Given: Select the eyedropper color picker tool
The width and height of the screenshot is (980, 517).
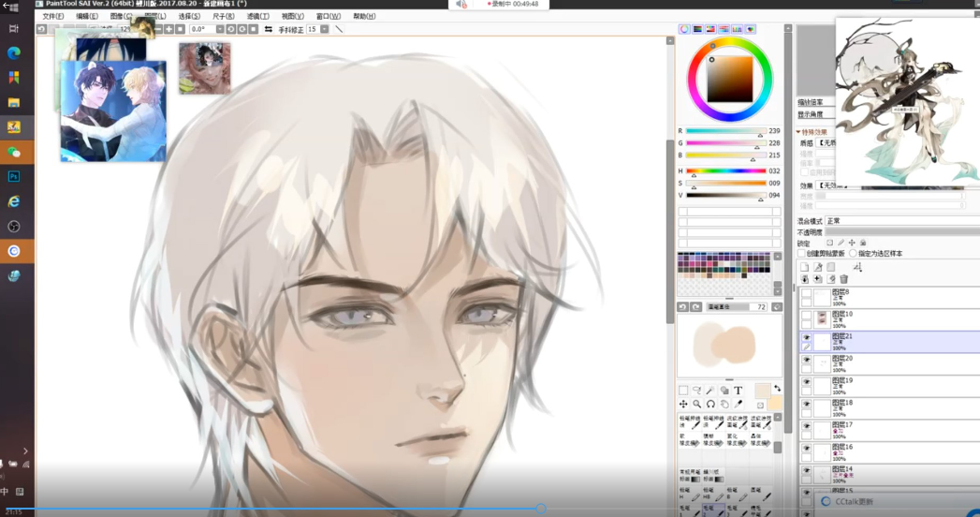Looking at the screenshot, I should pos(739,405).
